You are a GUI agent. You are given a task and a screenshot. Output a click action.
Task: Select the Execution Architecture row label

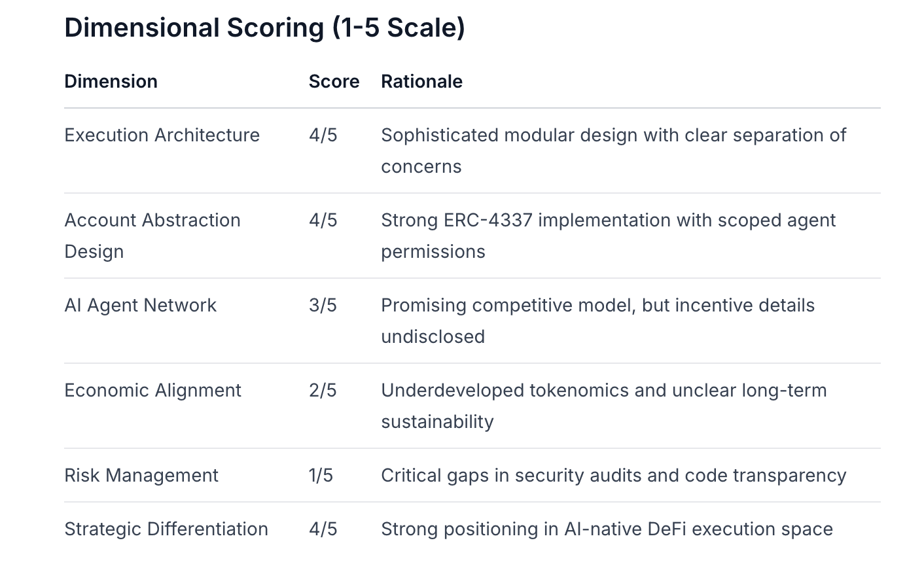click(x=162, y=135)
